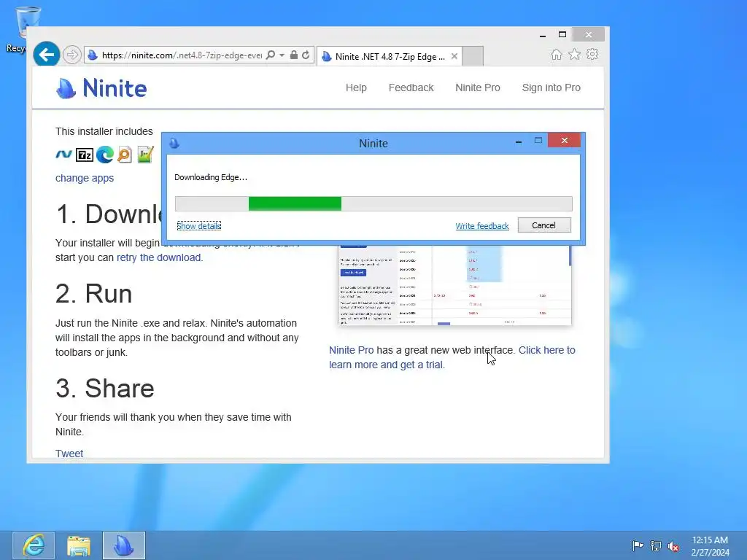Open Recycle Bin on the desktop

click(24, 28)
